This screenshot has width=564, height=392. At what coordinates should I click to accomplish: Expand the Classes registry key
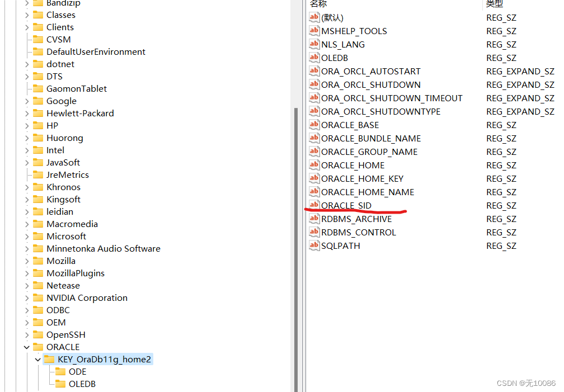pyautogui.click(x=27, y=15)
